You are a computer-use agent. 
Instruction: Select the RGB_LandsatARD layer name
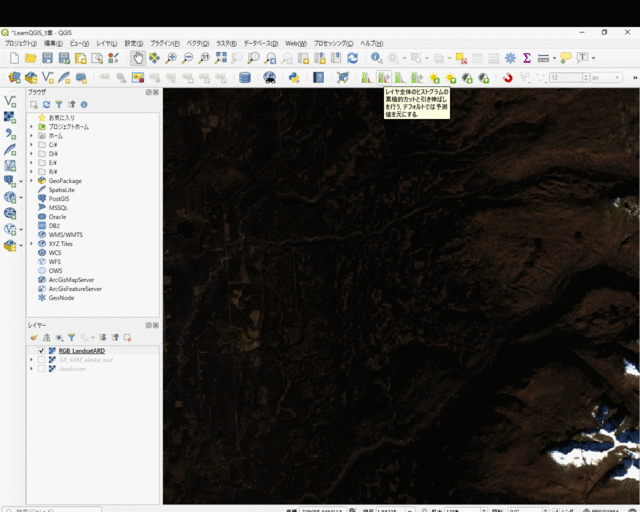coord(82,351)
